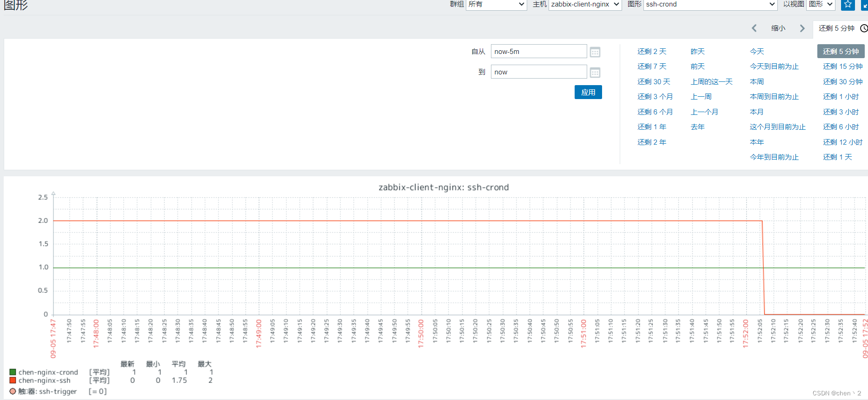
Task: Open calendar picker for the 到 field
Action: 595,73
